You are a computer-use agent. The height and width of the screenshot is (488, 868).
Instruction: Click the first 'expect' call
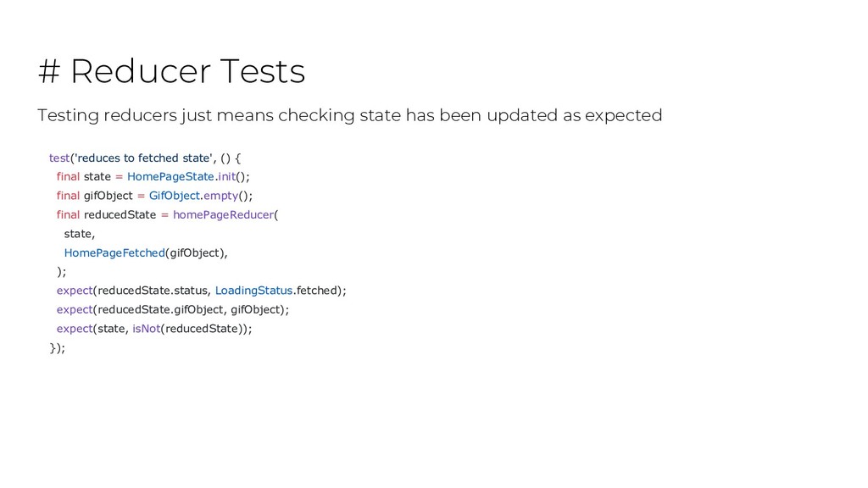tap(75, 291)
